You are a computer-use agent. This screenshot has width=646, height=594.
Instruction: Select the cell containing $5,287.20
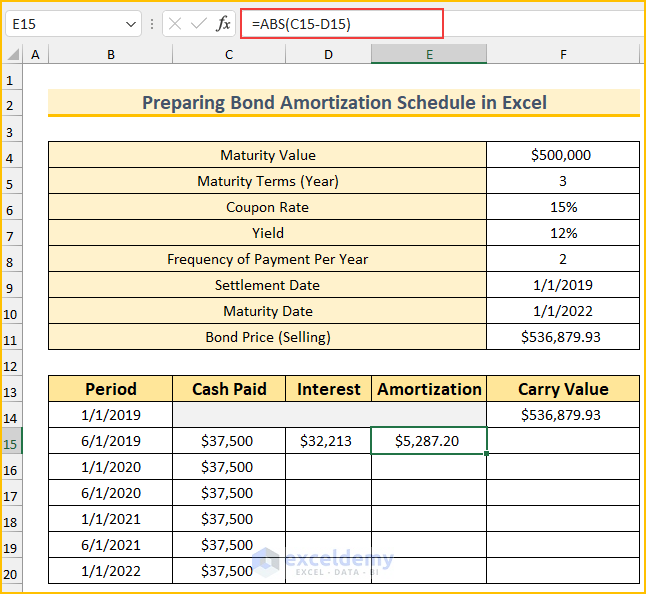(x=429, y=441)
